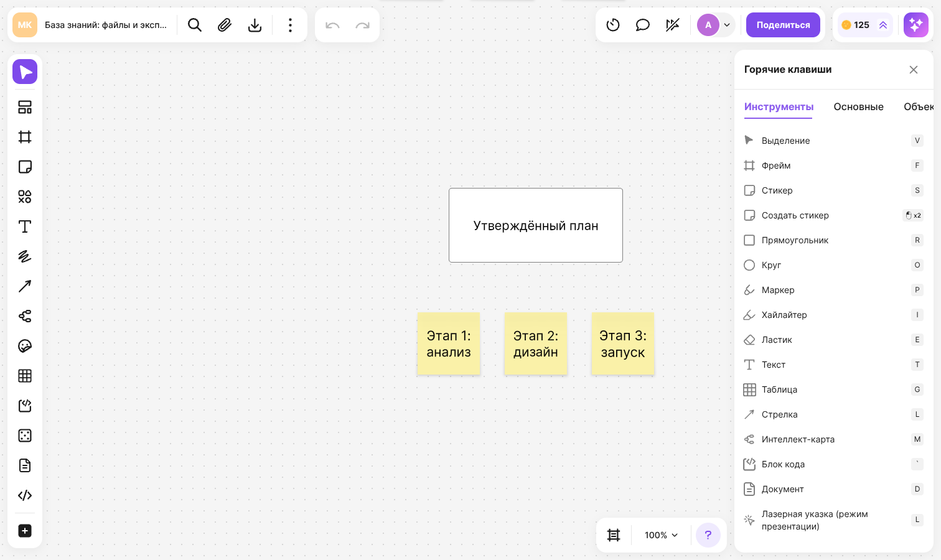This screenshot has width=941, height=560.
Task: Search the board with magnifier icon
Action: click(x=195, y=25)
